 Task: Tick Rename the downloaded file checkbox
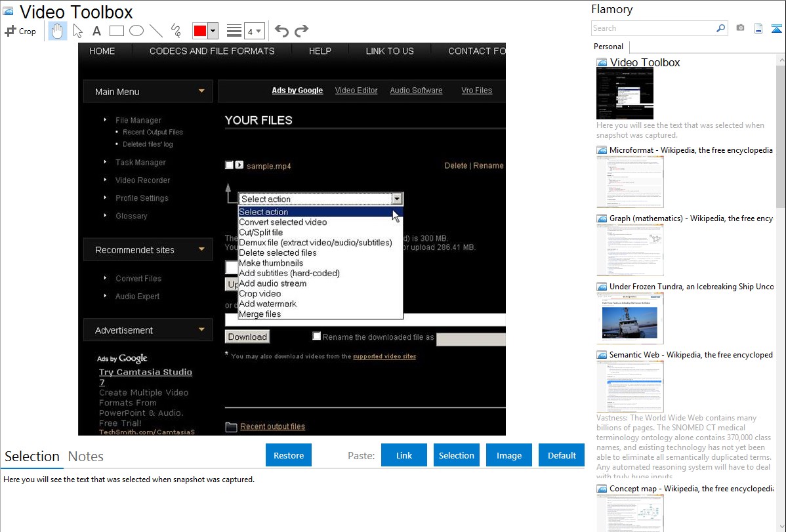[x=316, y=336]
